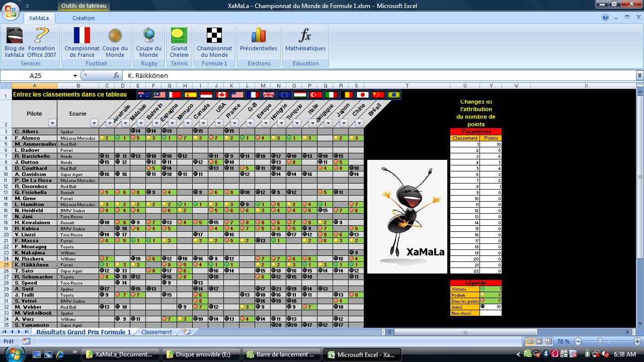This screenshot has height=362, width=644.
Task: Click the Brazilian flag in row 1
Action: click(x=393, y=95)
